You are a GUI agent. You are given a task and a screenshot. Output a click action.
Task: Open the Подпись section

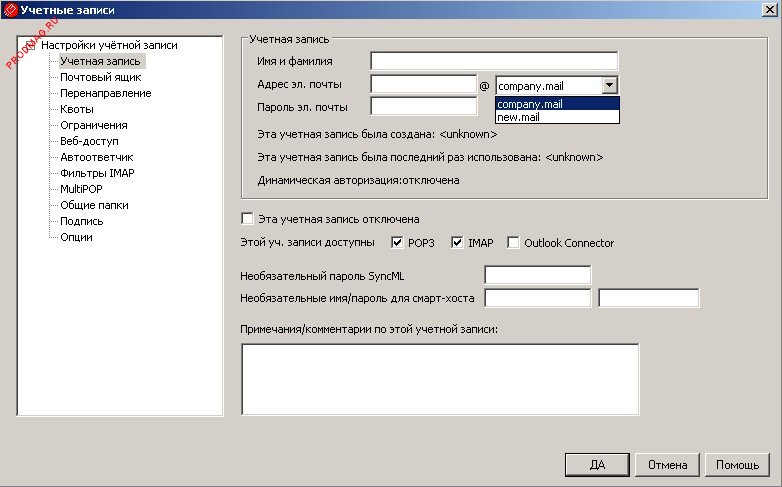(x=81, y=221)
